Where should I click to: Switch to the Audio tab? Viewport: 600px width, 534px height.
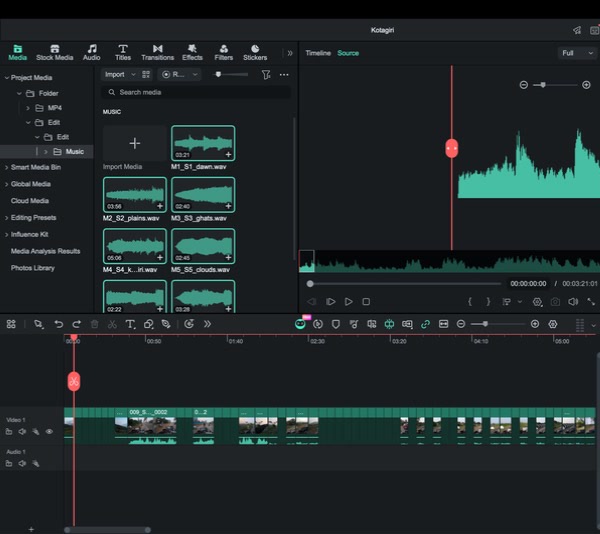(92, 53)
